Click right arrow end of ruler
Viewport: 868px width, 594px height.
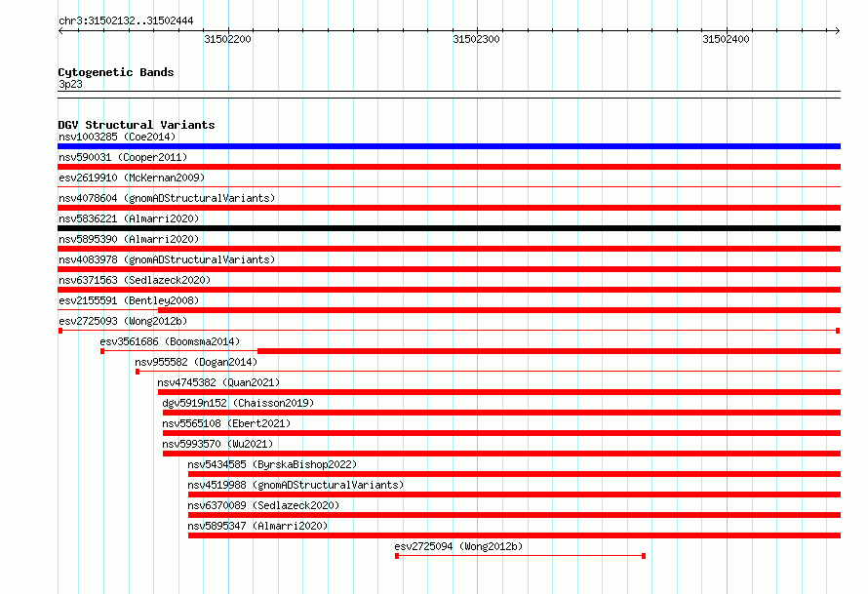coord(838,31)
